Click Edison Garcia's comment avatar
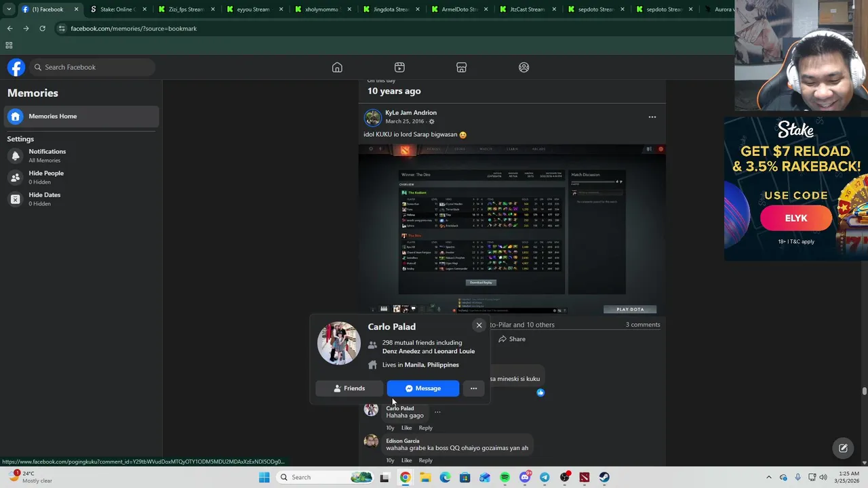 click(371, 442)
